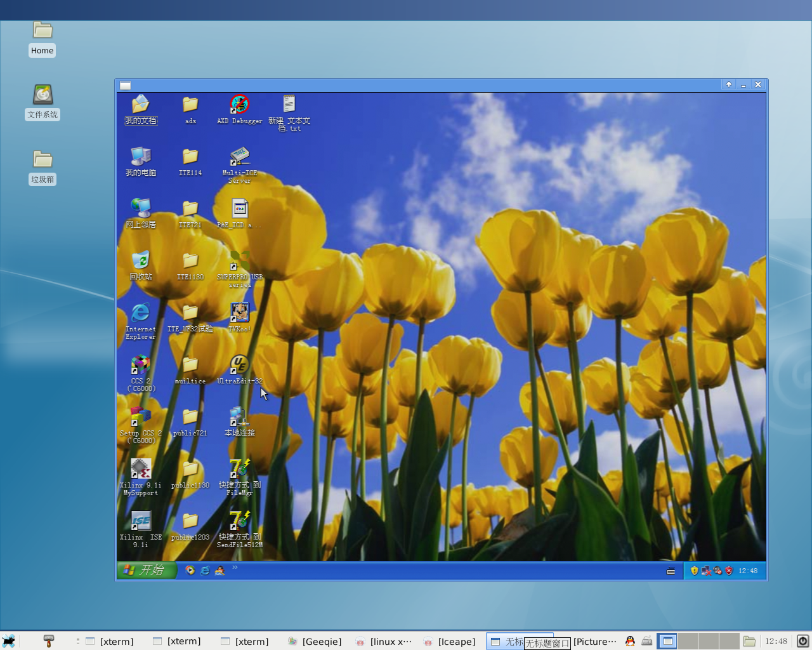Expand quick launch overflow chevron
812x650 pixels.
(x=235, y=567)
